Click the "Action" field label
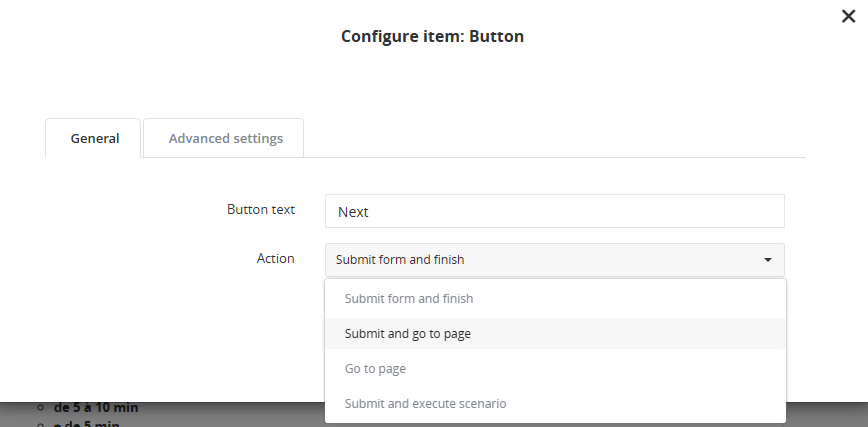The height and width of the screenshot is (427, 868). coord(275,258)
